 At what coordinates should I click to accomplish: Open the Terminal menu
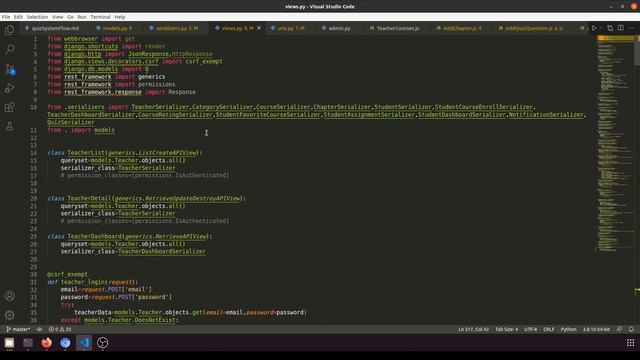100,17
